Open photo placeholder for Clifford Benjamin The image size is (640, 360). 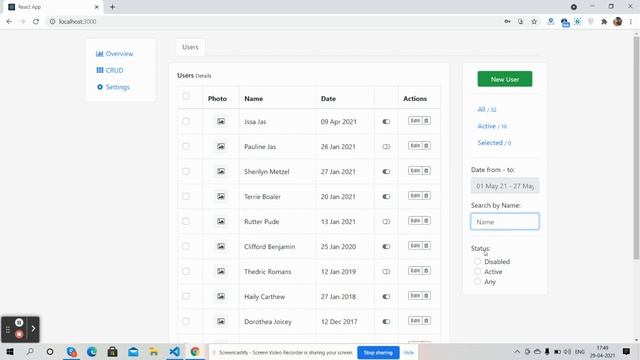point(221,246)
